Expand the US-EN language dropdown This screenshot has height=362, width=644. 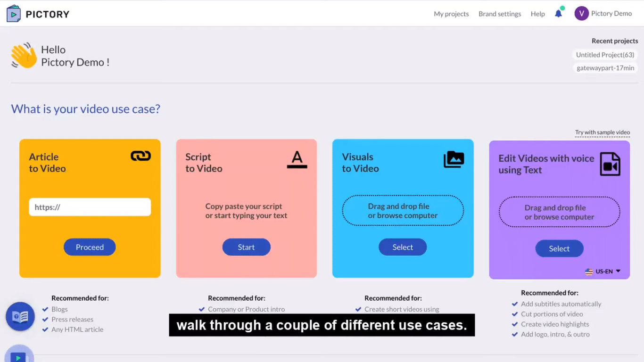[x=603, y=271]
